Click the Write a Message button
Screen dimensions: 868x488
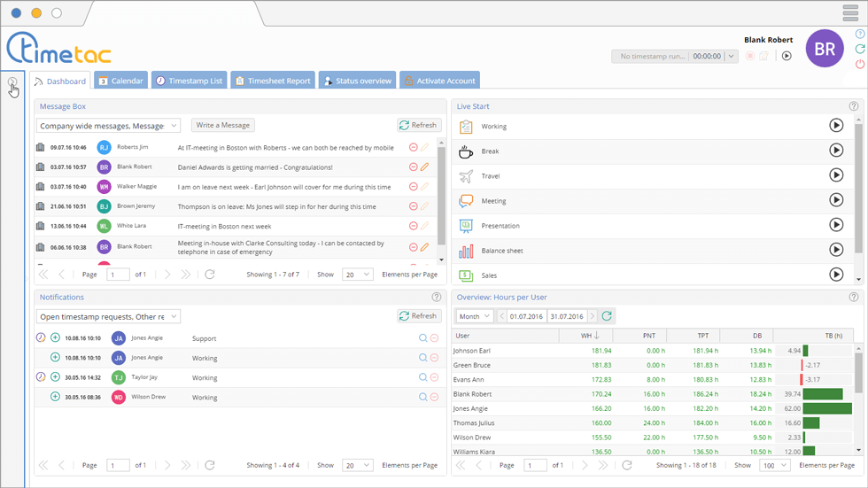coord(223,125)
